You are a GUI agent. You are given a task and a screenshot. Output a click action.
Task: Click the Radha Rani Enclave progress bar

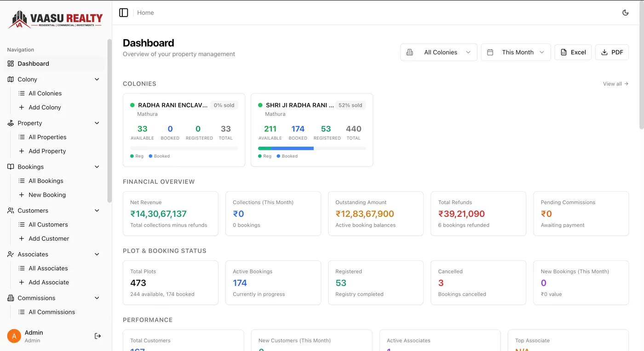pos(184,148)
